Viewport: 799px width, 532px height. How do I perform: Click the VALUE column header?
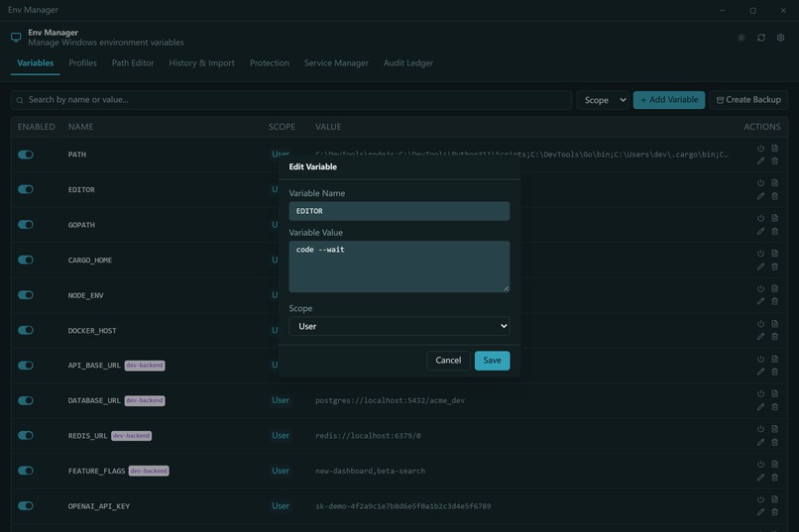coord(328,127)
